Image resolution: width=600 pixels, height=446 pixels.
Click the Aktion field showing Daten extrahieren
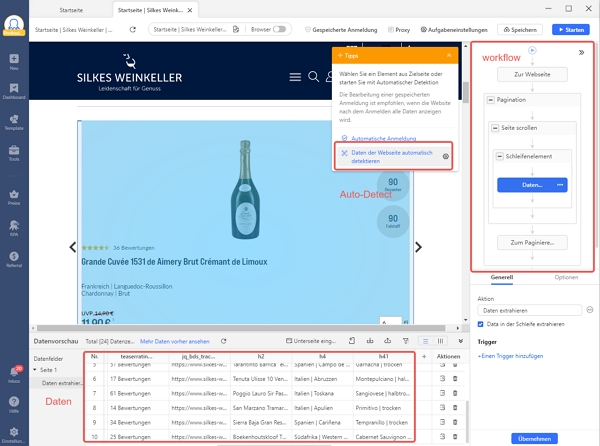tap(529, 311)
